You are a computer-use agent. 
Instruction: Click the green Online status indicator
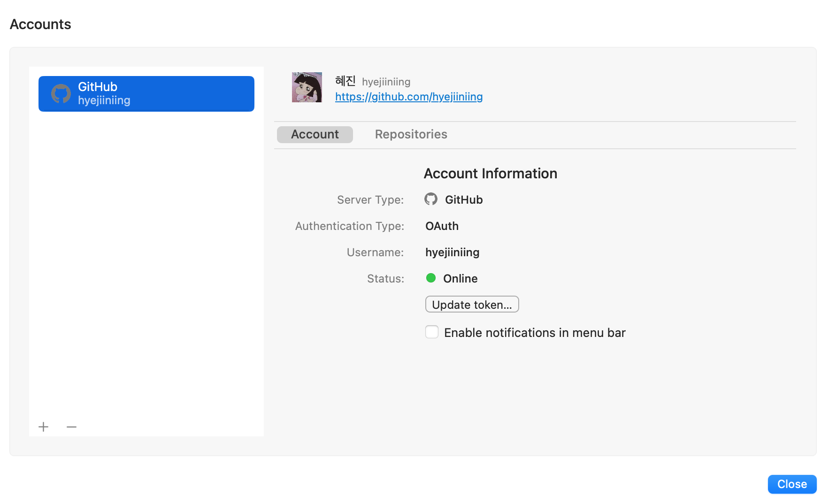point(431,278)
